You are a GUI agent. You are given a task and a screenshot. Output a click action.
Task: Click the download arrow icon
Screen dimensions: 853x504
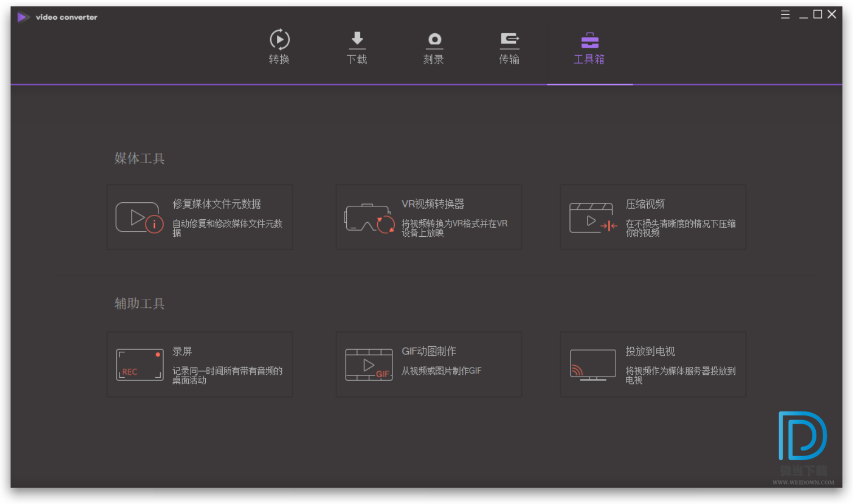click(x=357, y=39)
